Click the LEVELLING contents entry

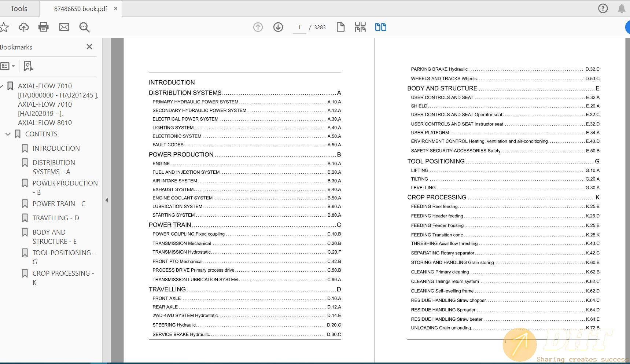click(505, 188)
